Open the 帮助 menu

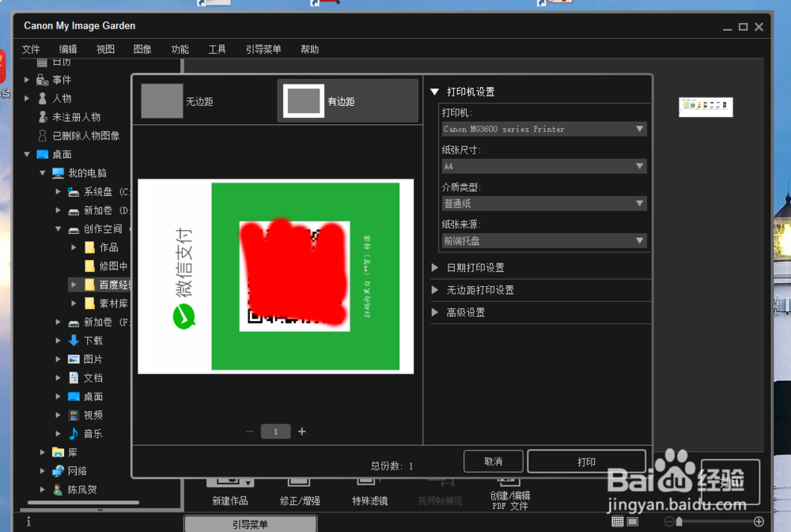[x=310, y=50]
